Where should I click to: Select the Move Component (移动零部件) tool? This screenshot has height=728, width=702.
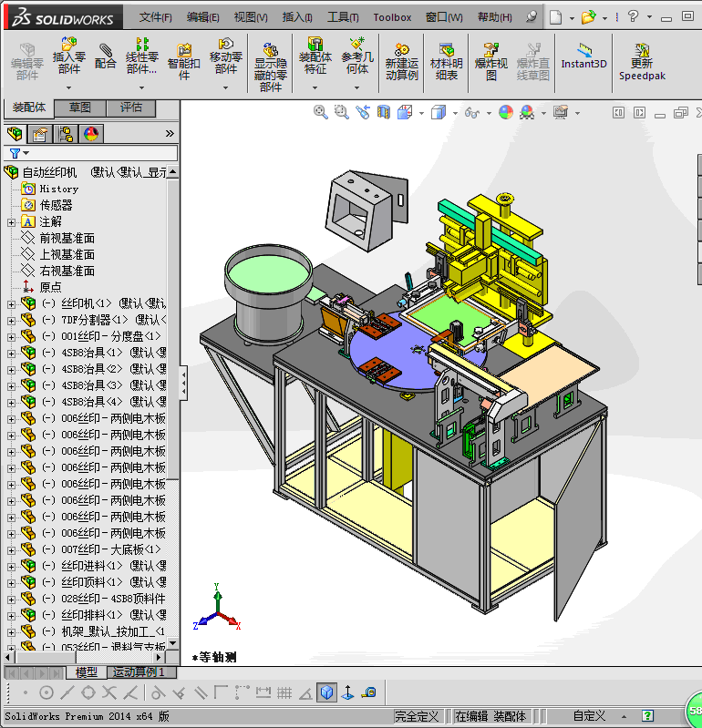(226, 56)
